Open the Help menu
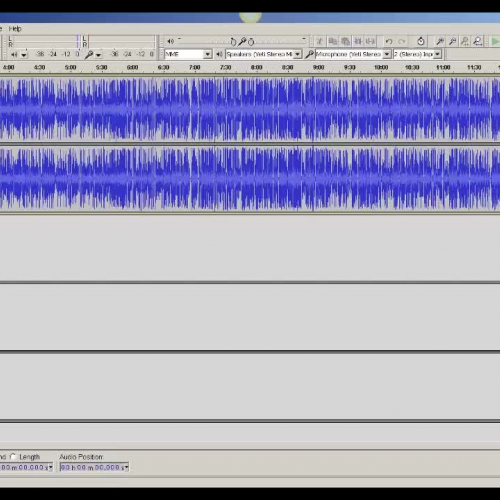Image resolution: width=500 pixels, height=500 pixels. click(15, 29)
